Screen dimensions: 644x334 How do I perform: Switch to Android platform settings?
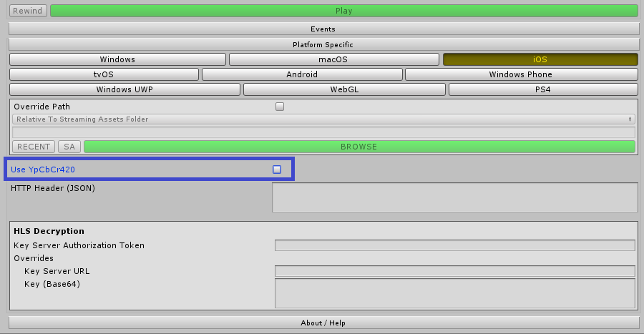(x=302, y=74)
